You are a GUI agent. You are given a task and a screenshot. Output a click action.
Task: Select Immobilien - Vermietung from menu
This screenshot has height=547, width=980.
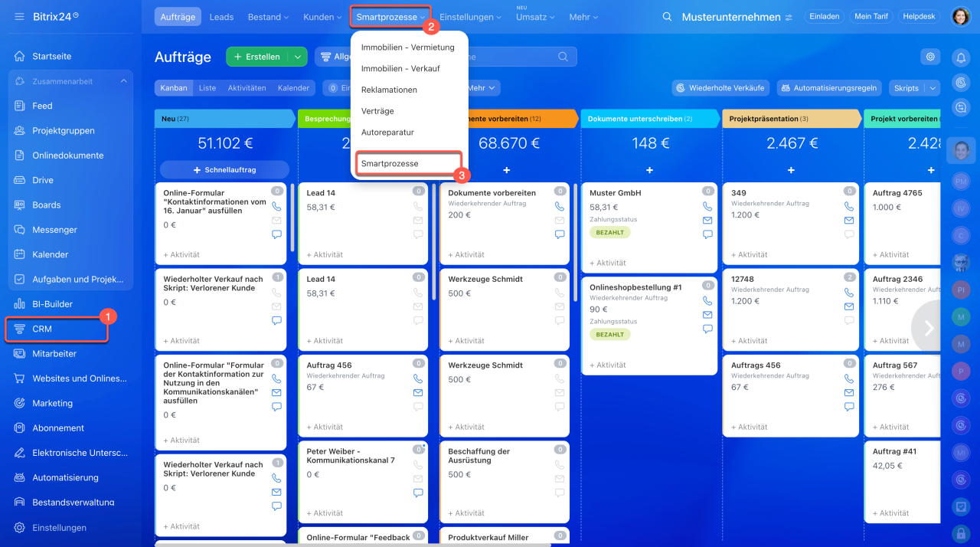pos(408,47)
